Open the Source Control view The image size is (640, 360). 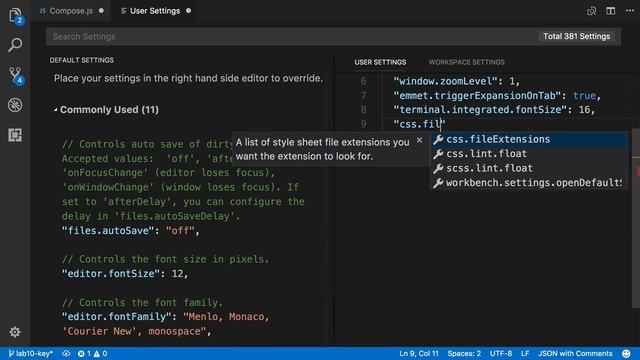click(16, 76)
